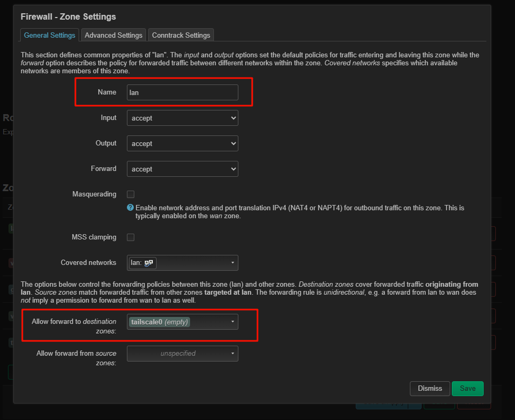Open the Forward policy dropdown
The width and height of the screenshot is (515, 420).
point(182,169)
